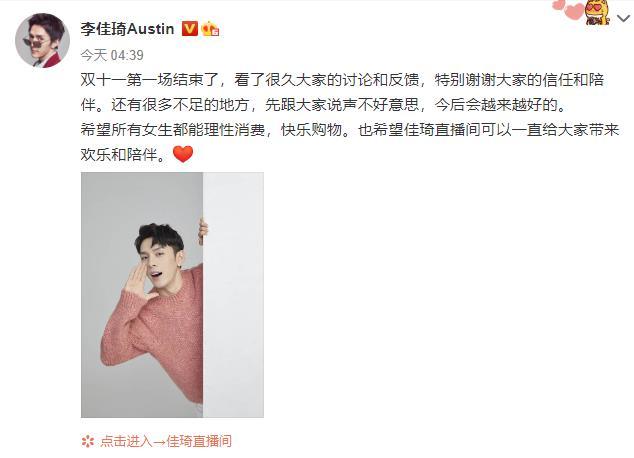Screen dimensions: 634x458
Task: Click the raised hand of man in photo
Action: 137,281
